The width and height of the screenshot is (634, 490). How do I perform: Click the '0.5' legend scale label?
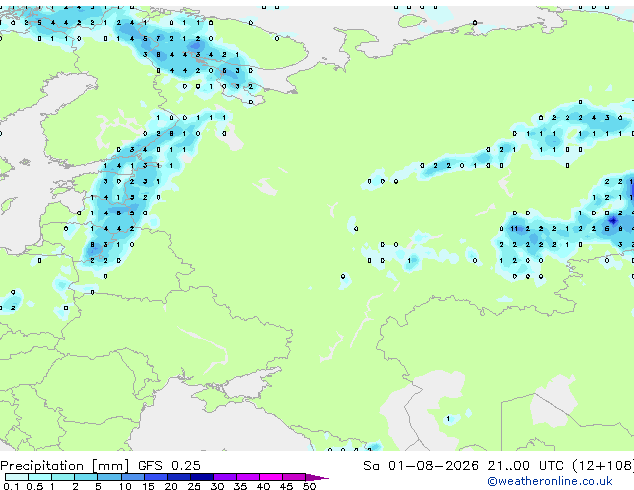(35, 486)
